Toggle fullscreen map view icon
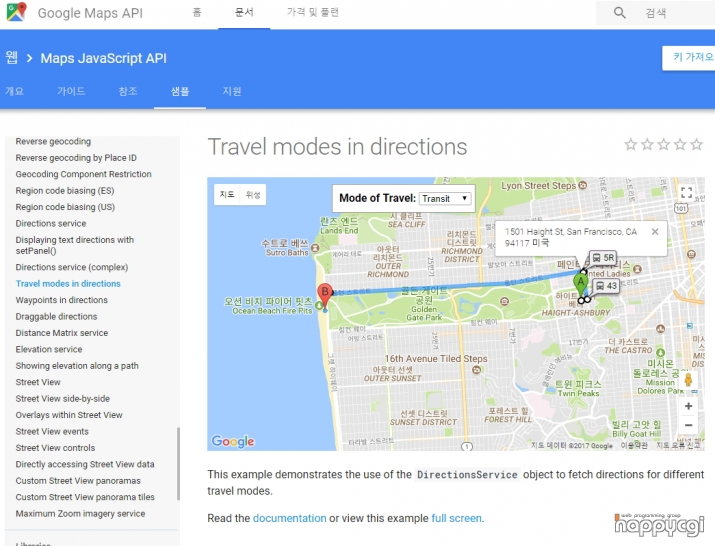The height and width of the screenshot is (546, 715). [686, 192]
